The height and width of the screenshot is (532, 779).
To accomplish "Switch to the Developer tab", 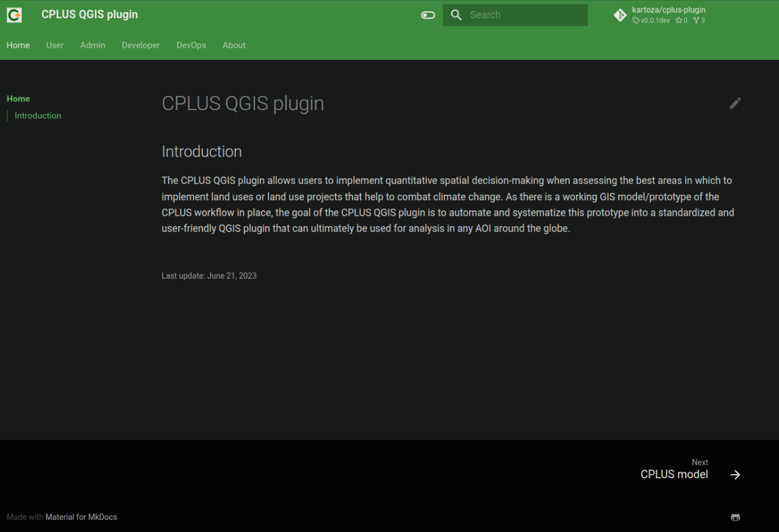I will pyautogui.click(x=141, y=45).
